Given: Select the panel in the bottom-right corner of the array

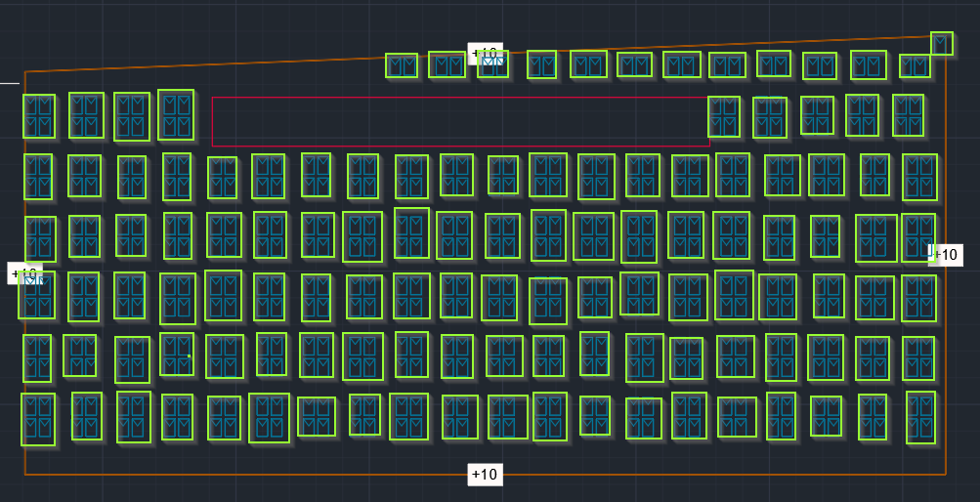Looking at the screenshot, I should (x=920, y=418).
